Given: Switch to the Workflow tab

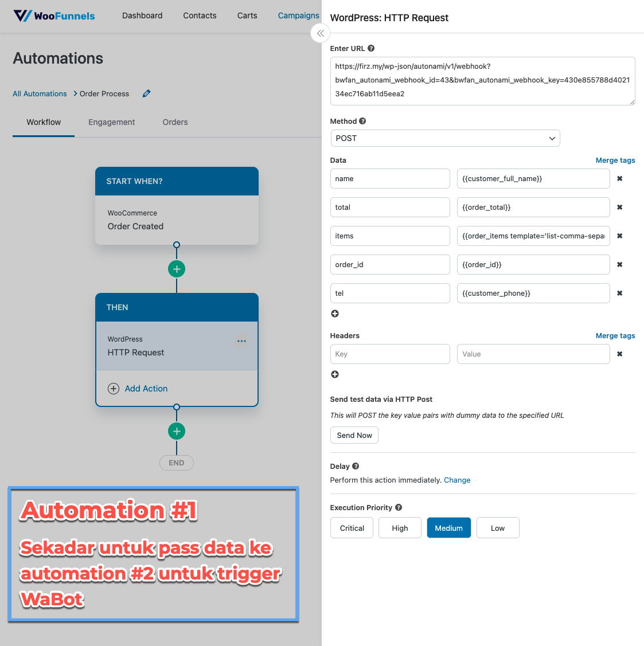Looking at the screenshot, I should pos(44,122).
